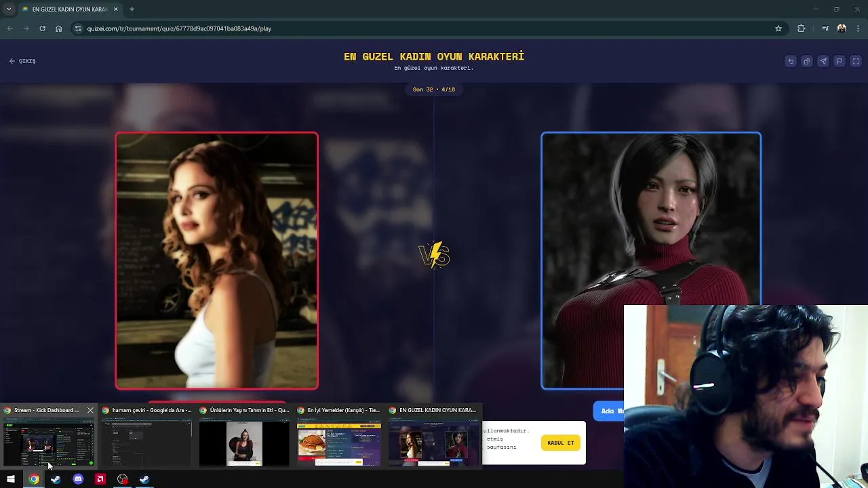The width and height of the screenshot is (868, 488).
Task: Go to Chrome home page icon
Action: coord(59,28)
